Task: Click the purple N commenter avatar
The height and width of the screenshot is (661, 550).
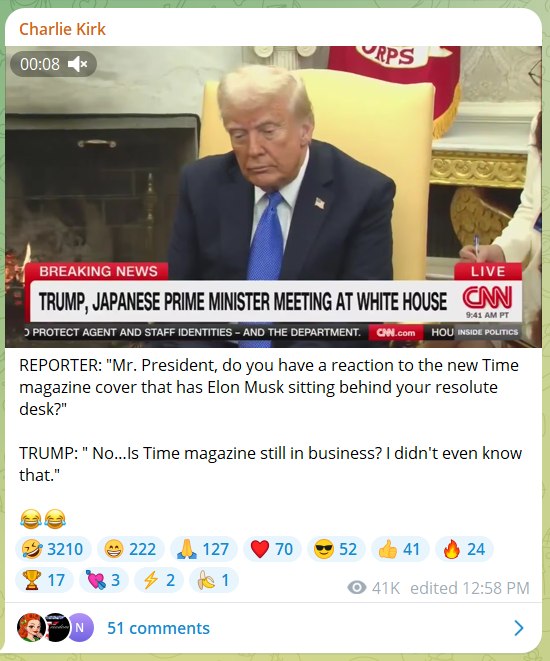Action: (x=80, y=627)
